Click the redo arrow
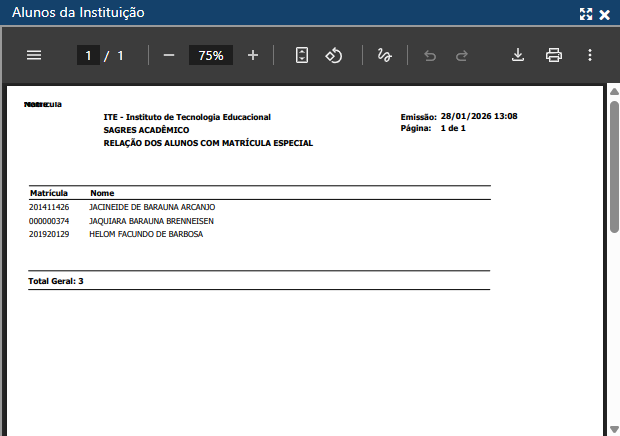 tap(462, 56)
